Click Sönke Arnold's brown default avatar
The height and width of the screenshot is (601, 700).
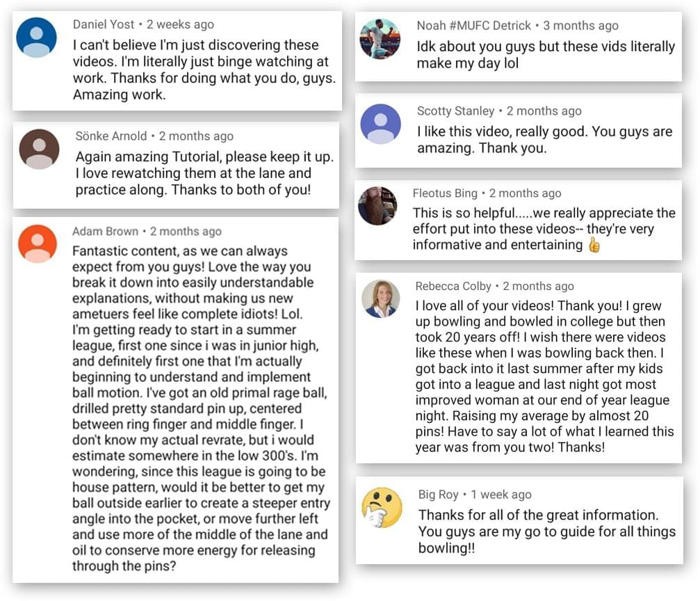[x=40, y=150]
